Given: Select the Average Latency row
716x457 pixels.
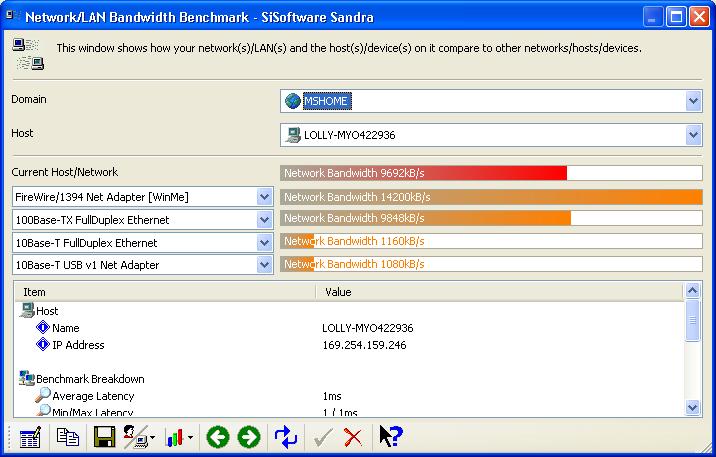Looking at the screenshot, I should pyautogui.click(x=349, y=395).
